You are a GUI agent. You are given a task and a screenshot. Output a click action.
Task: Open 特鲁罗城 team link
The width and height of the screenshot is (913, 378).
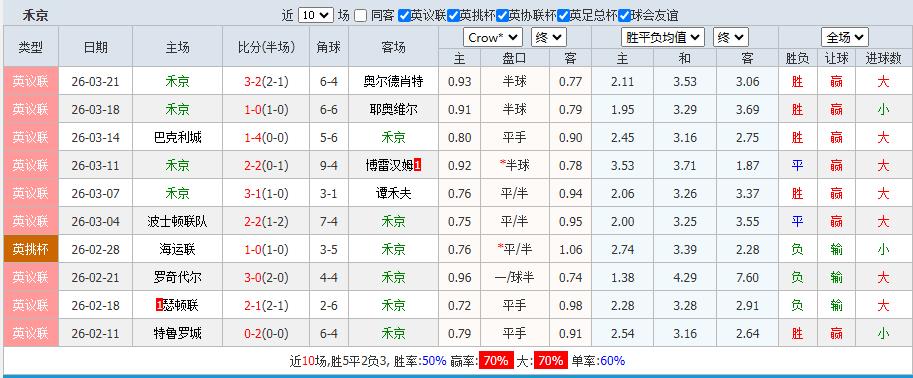pos(178,333)
